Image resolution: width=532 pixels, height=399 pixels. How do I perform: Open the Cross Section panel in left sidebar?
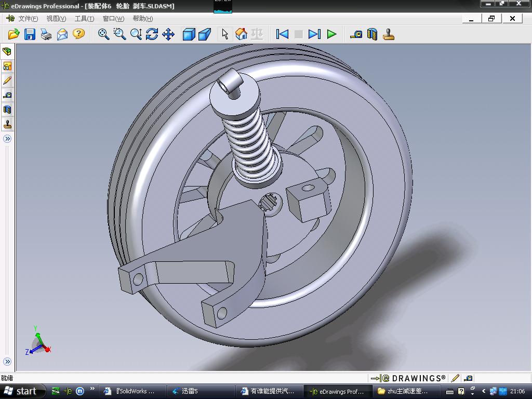7,110
